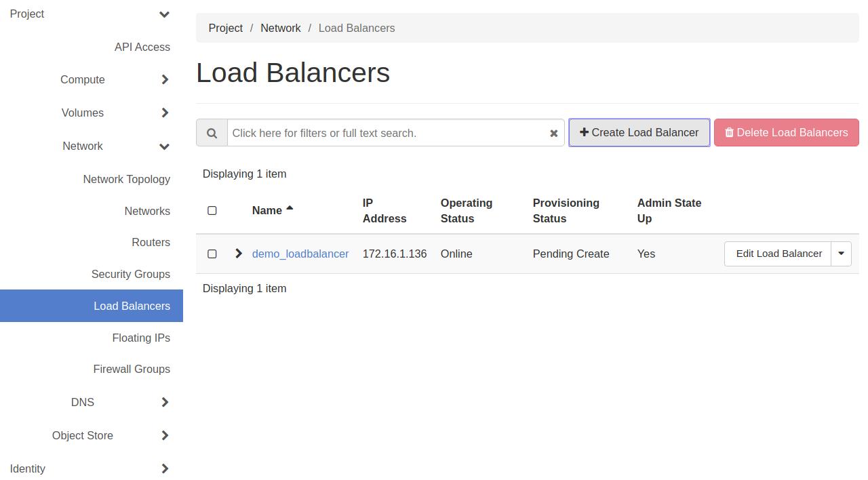Image resolution: width=868 pixels, height=480 pixels.
Task: Sort by Name column arrow
Action: click(290, 209)
